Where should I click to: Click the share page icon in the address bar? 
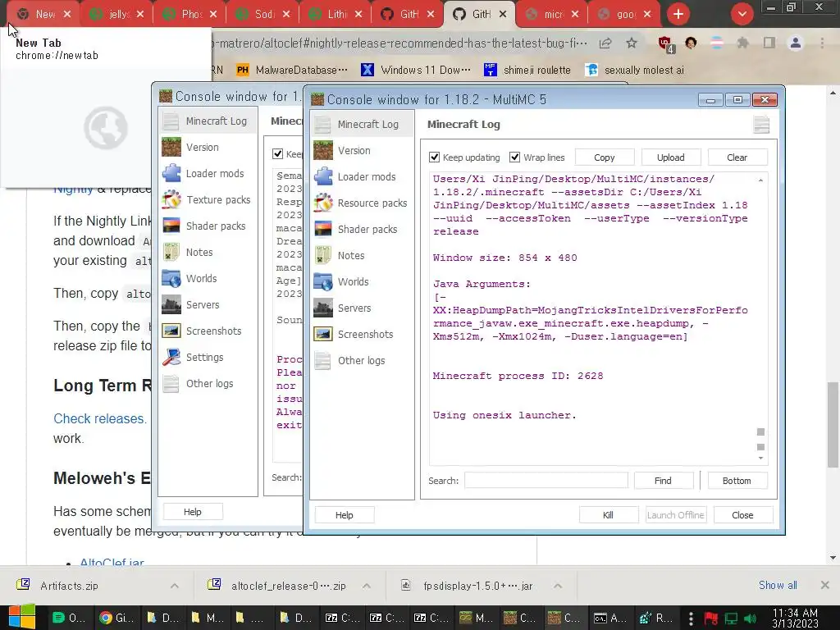click(605, 43)
